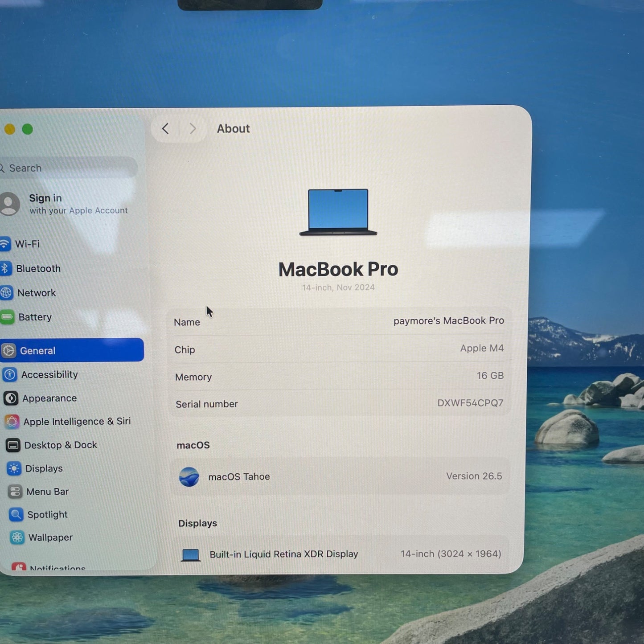This screenshot has width=644, height=644.
Task: Click the Displays sun icon
Action: click(x=14, y=468)
